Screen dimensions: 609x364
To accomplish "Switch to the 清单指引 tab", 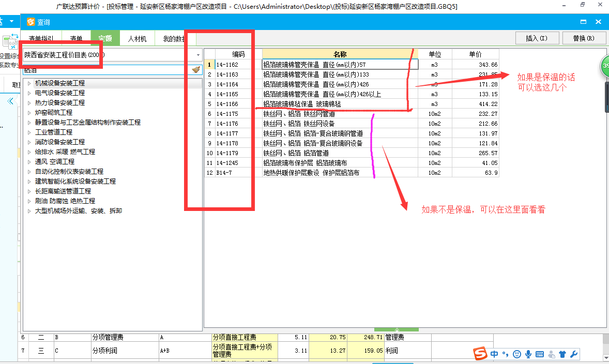I will point(41,38).
